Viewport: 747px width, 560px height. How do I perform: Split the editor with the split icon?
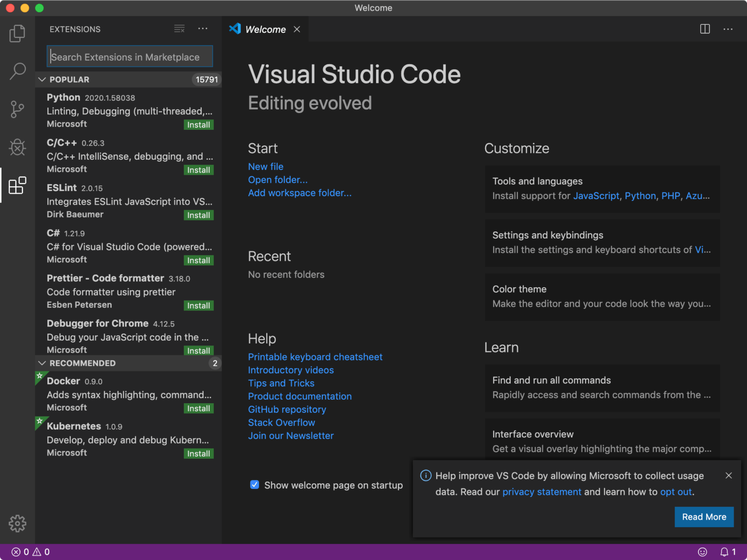[705, 29]
